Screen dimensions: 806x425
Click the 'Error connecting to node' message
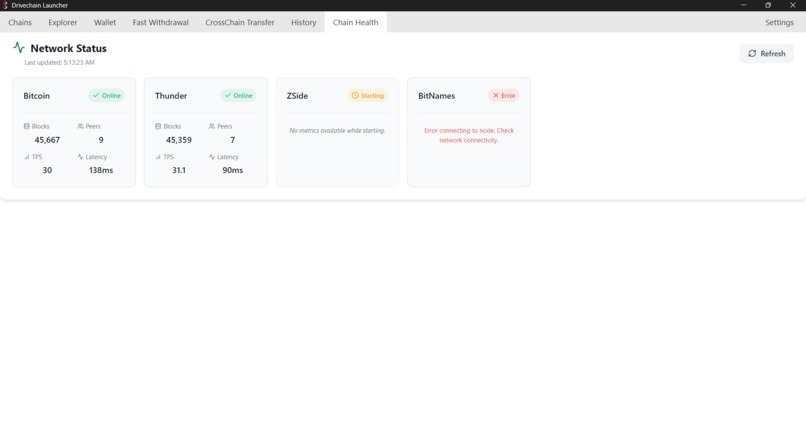(469, 135)
